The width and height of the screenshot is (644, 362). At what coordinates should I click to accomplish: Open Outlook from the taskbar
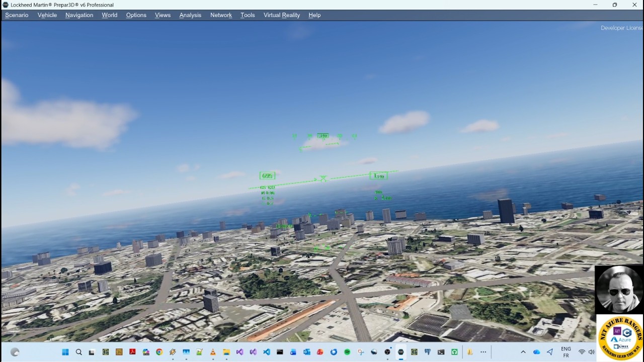[306, 352]
